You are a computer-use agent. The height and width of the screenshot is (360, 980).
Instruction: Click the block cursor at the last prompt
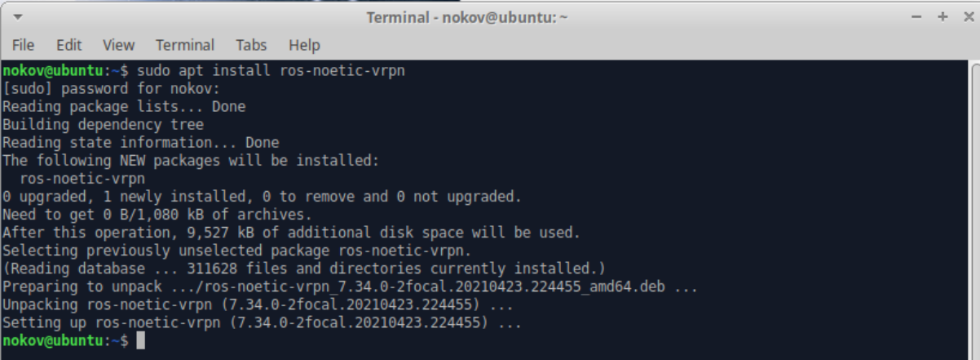coord(140,340)
